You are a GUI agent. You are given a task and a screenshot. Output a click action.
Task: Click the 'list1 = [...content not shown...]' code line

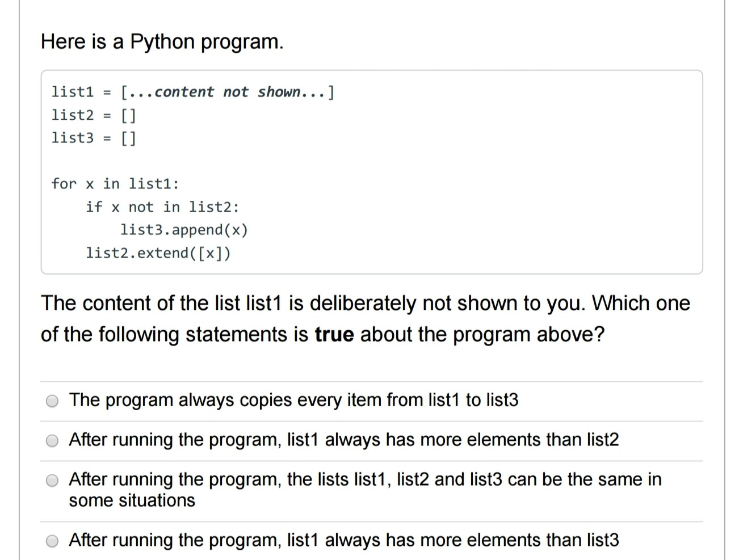pyautogui.click(x=193, y=92)
